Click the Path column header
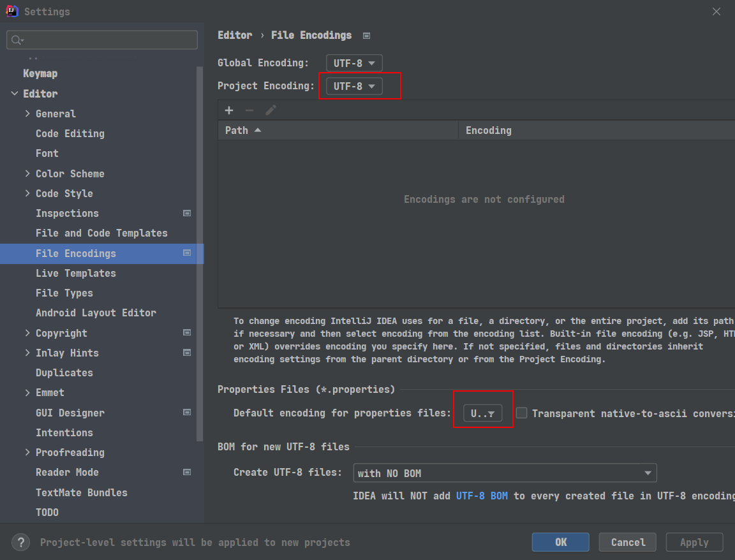 point(338,130)
